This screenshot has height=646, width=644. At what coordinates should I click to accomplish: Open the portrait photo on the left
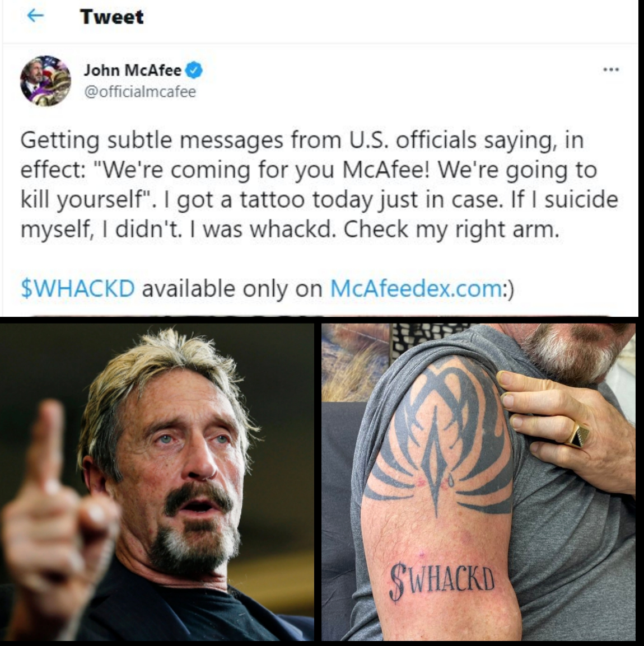tap(157, 482)
